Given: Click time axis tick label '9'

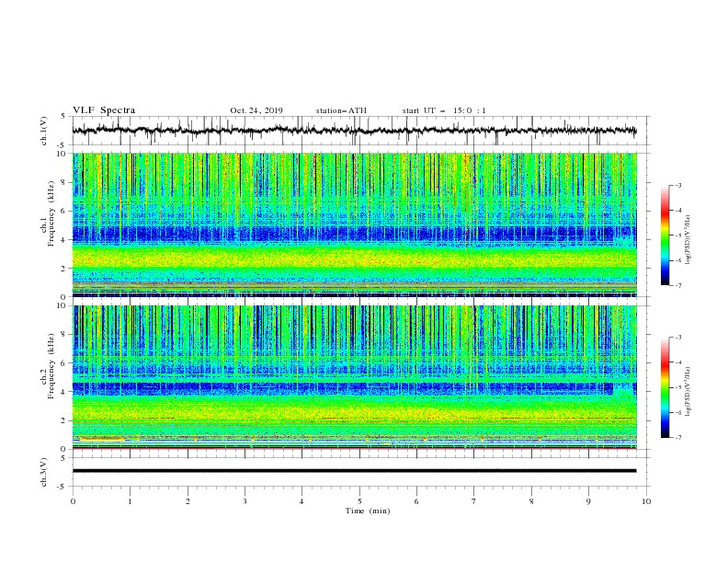Looking at the screenshot, I should (588, 501).
